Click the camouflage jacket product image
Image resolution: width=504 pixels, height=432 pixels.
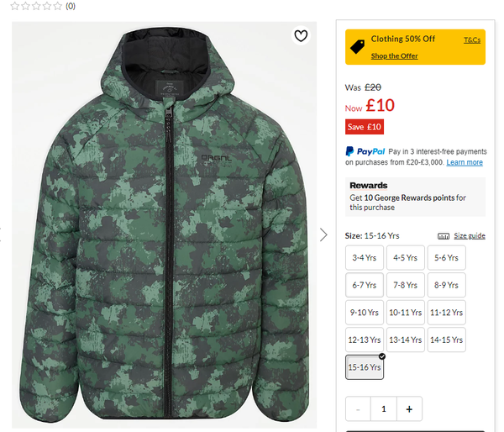[164, 227]
